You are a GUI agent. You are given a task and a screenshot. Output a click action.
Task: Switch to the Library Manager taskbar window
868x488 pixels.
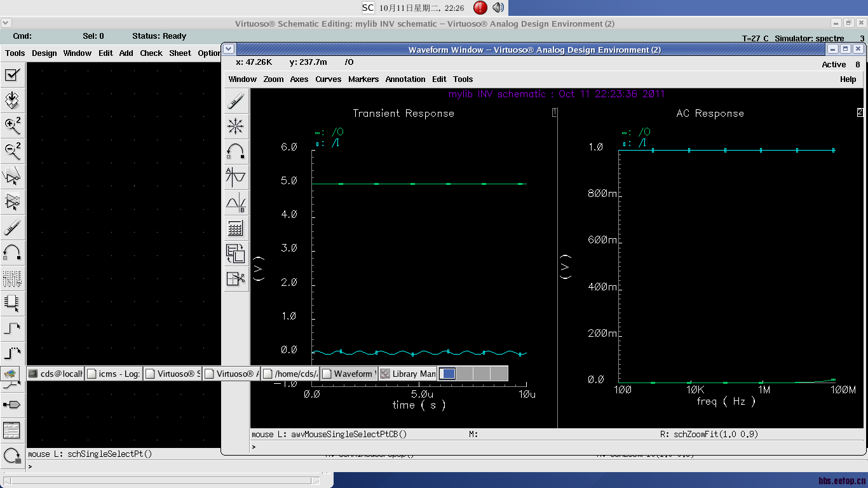[408, 374]
